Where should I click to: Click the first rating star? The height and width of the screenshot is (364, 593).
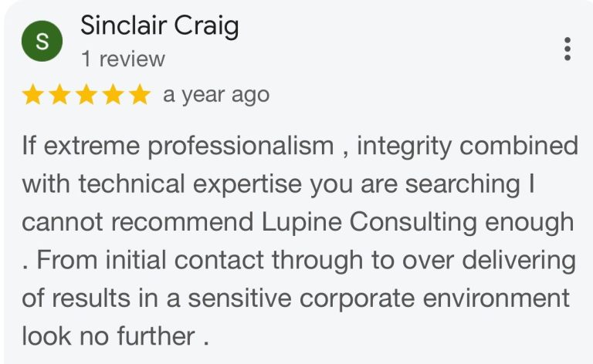(32, 95)
